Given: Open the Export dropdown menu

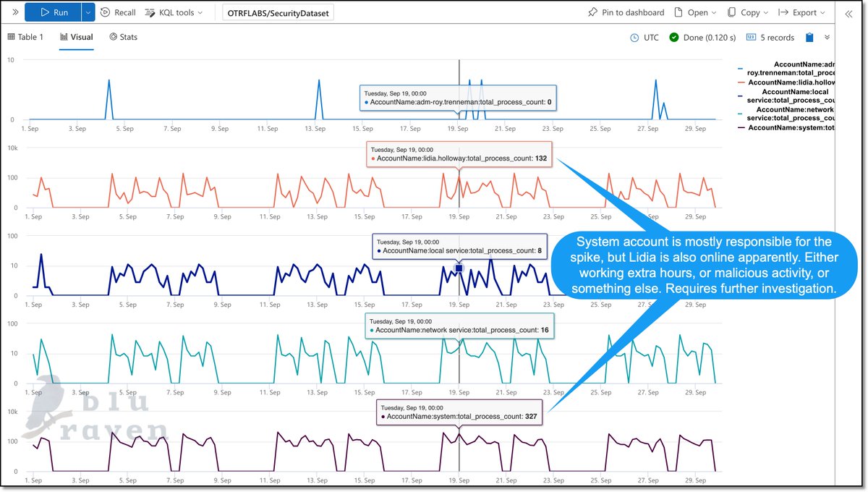Looking at the screenshot, I should (802, 12).
